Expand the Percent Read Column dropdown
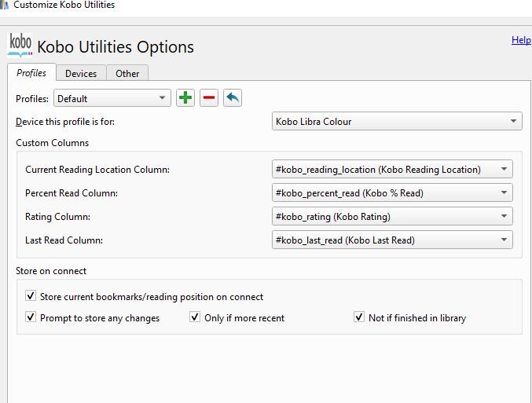This screenshot has width=532, height=403. [x=391, y=192]
